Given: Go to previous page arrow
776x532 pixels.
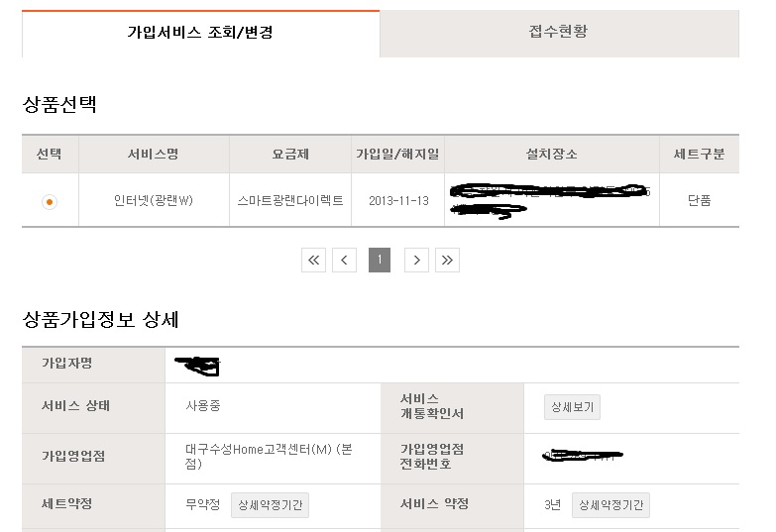Looking at the screenshot, I should click(344, 261).
